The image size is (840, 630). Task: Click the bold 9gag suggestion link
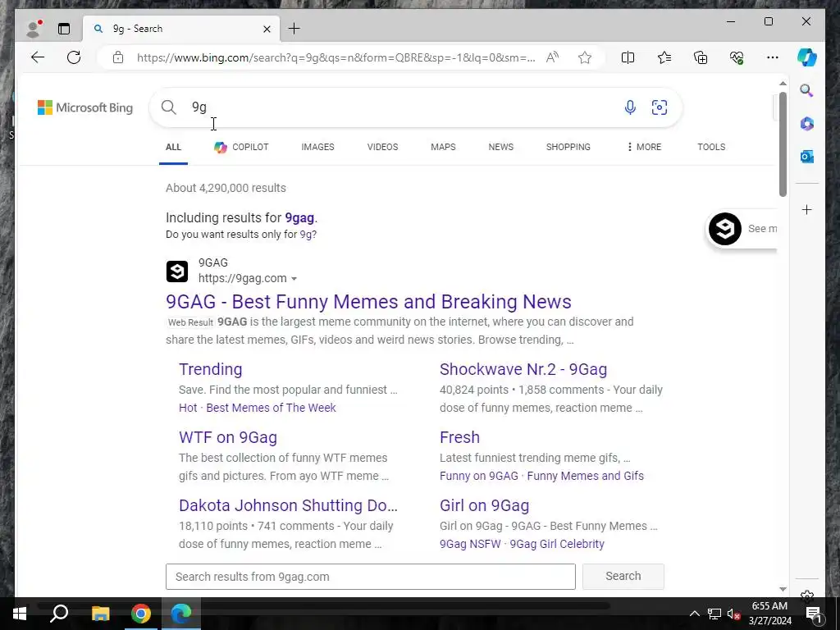[x=299, y=217]
